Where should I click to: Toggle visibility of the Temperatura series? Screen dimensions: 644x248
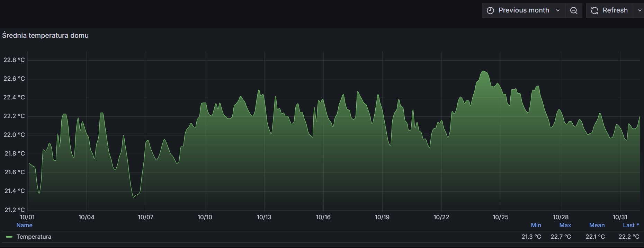34,237
